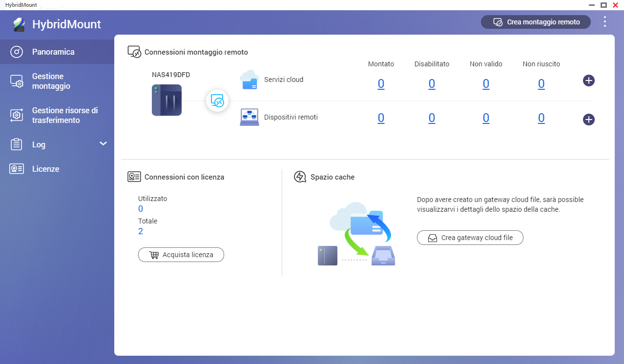Expand the Log menu chevron
Viewport: 624px width, 364px height.
pyautogui.click(x=103, y=143)
